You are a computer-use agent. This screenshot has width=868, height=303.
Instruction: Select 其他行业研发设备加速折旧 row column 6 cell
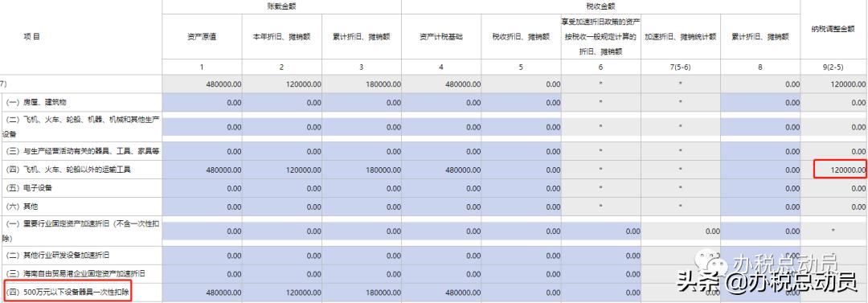pyautogui.click(x=600, y=256)
